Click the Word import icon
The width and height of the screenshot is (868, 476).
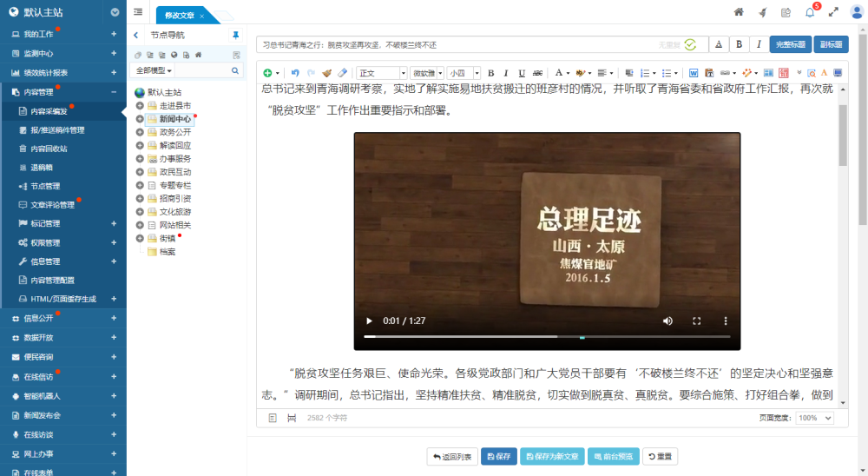click(694, 73)
